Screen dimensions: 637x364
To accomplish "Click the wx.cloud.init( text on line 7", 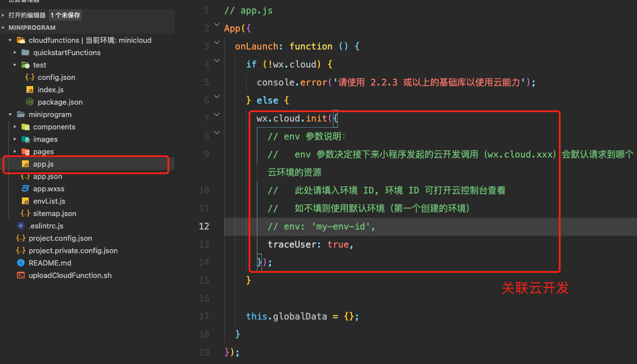I will pyautogui.click(x=295, y=119).
